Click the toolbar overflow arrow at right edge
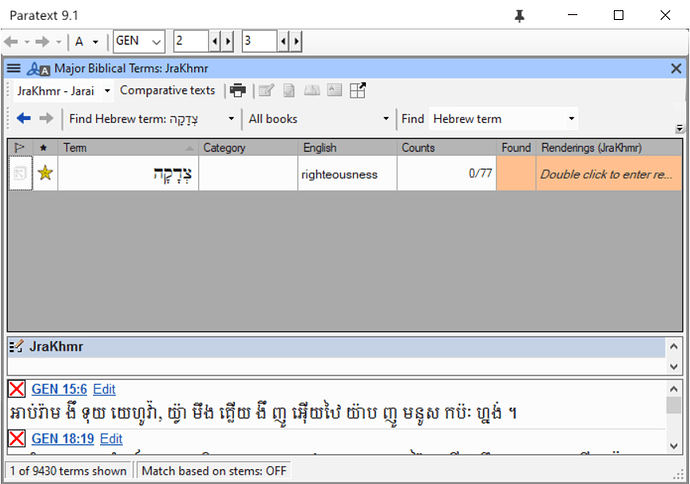The image size is (690, 484). coord(679,128)
